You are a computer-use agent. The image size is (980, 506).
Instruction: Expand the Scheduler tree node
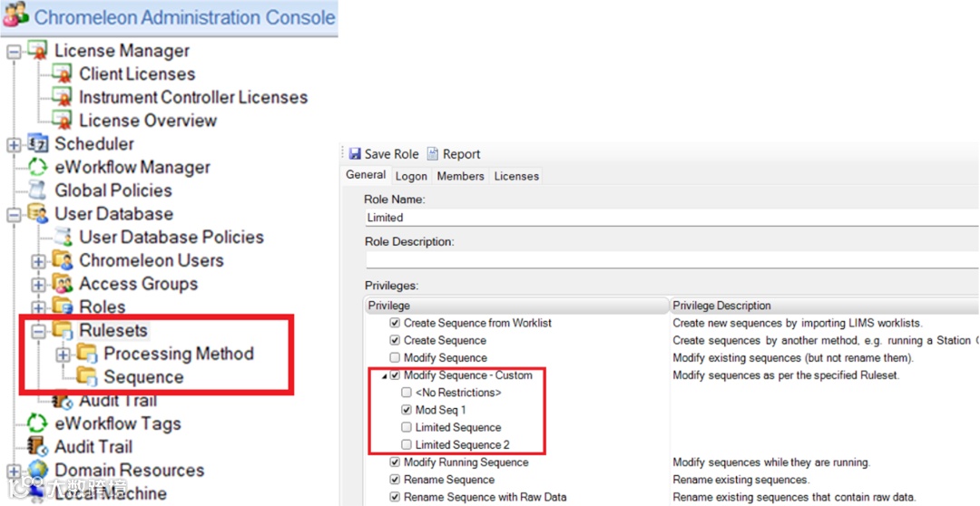click(15, 145)
